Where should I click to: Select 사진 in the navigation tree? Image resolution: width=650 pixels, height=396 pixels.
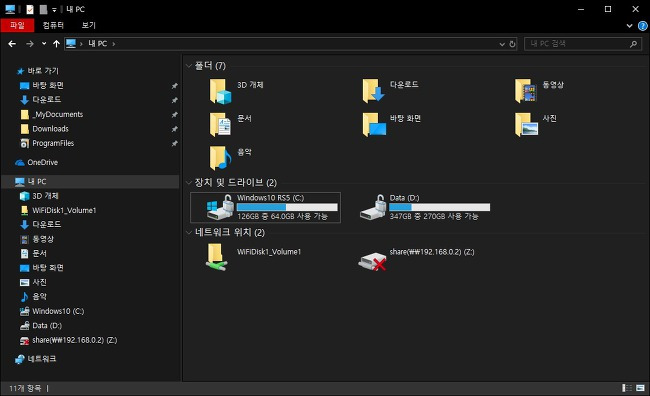(40, 282)
